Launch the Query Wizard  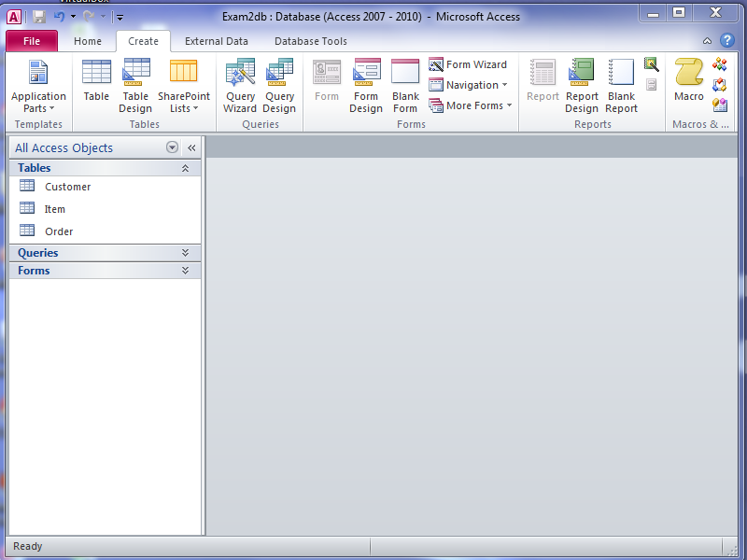pyautogui.click(x=240, y=84)
